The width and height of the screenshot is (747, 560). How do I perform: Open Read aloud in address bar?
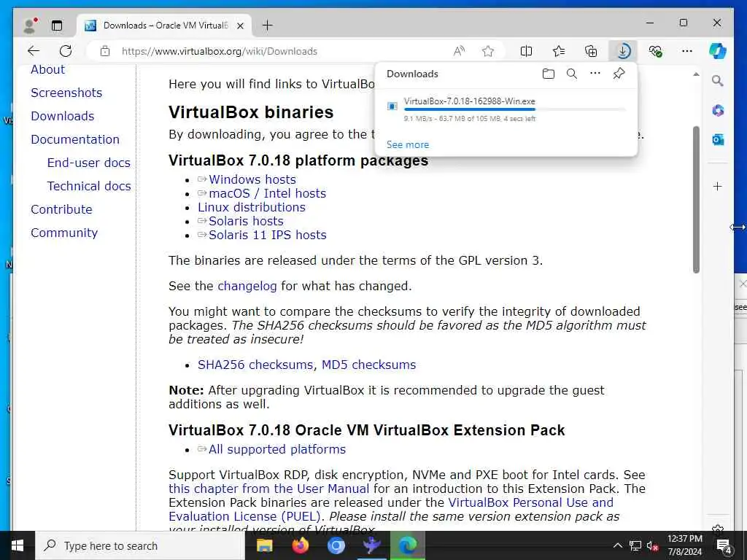[459, 51]
